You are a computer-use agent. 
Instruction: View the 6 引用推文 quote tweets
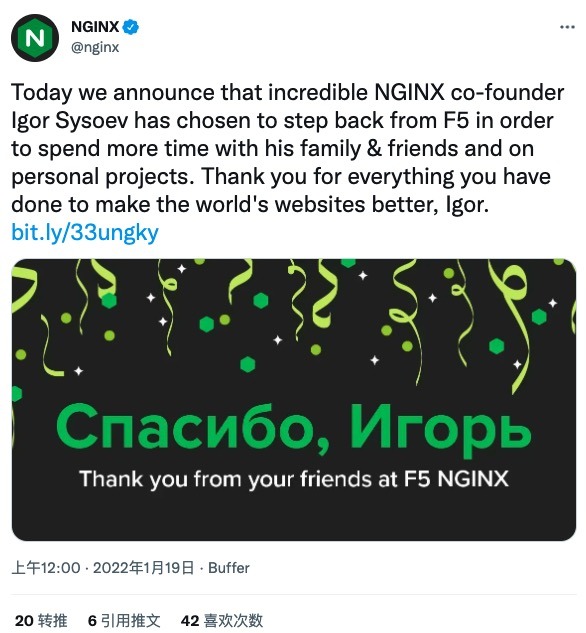click(124, 620)
